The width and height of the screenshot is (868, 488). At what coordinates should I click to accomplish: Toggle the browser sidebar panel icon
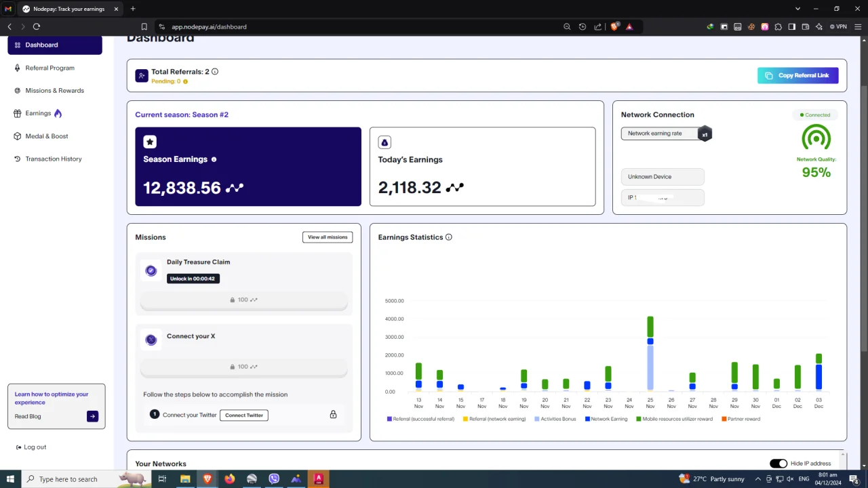click(x=791, y=27)
